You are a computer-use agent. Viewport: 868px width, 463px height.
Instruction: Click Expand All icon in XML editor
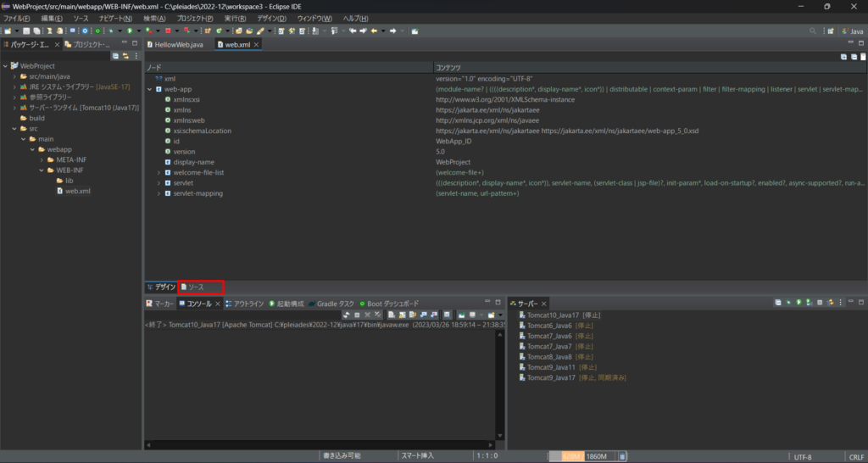click(x=843, y=57)
